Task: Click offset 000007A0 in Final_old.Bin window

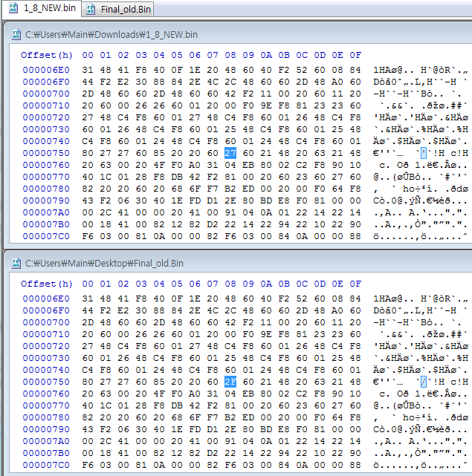Action: pyautogui.click(x=46, y=441)
